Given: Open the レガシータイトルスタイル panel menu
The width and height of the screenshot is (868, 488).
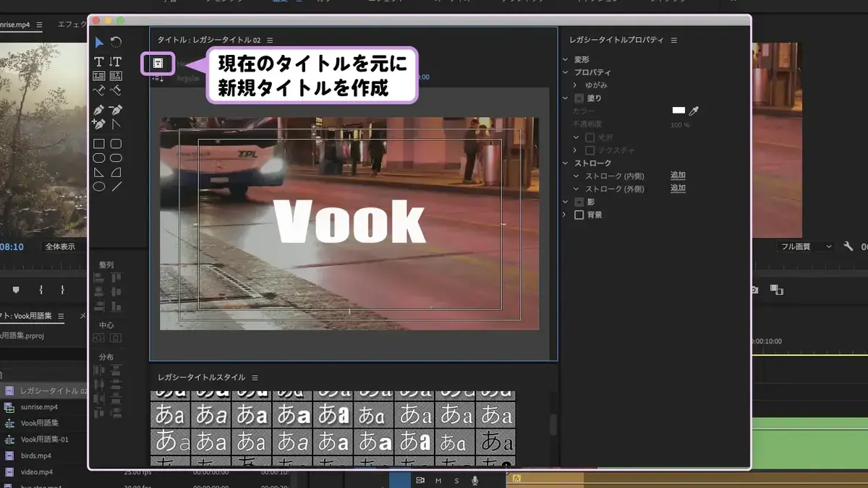Looking at the screenshot, I should [255, 377].
